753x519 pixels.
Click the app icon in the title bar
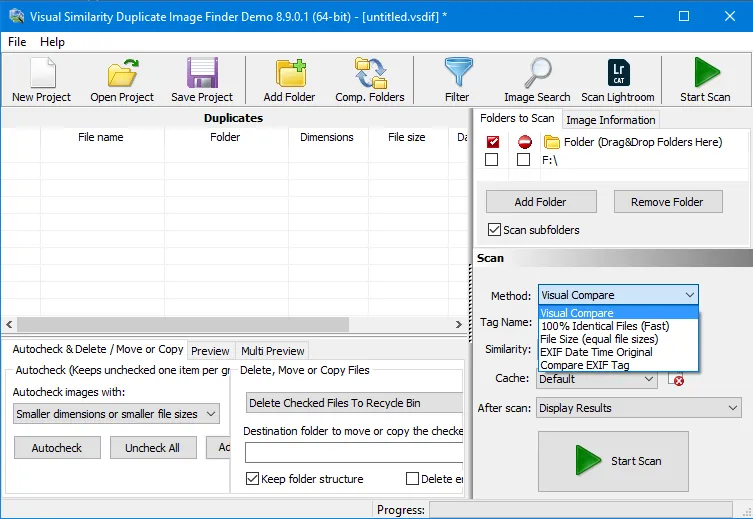[16, 16]
